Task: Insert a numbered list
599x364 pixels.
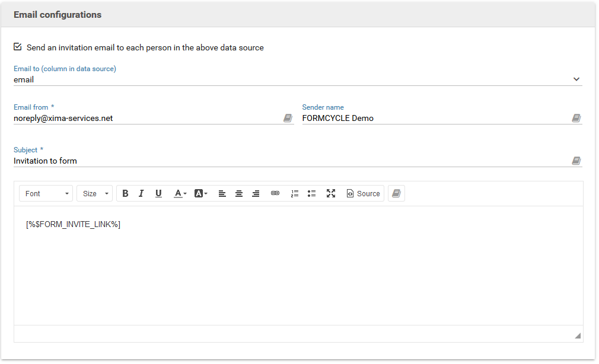Action: [295, 194]
